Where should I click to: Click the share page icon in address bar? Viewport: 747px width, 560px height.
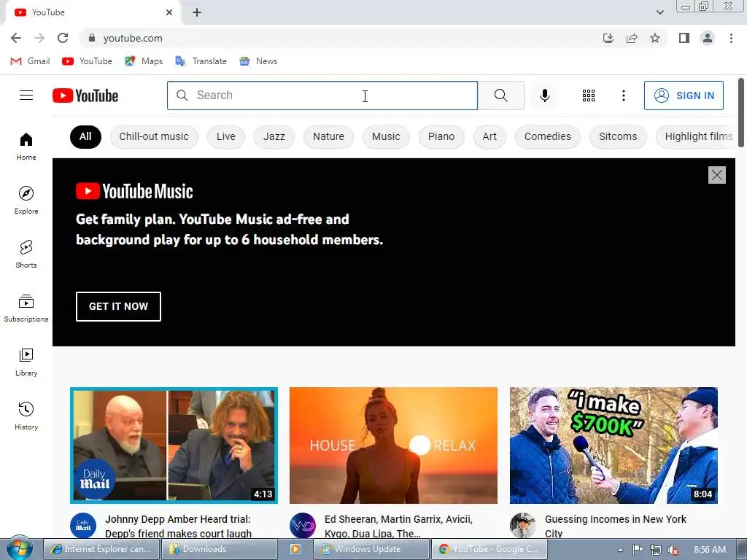coord(632,38)
